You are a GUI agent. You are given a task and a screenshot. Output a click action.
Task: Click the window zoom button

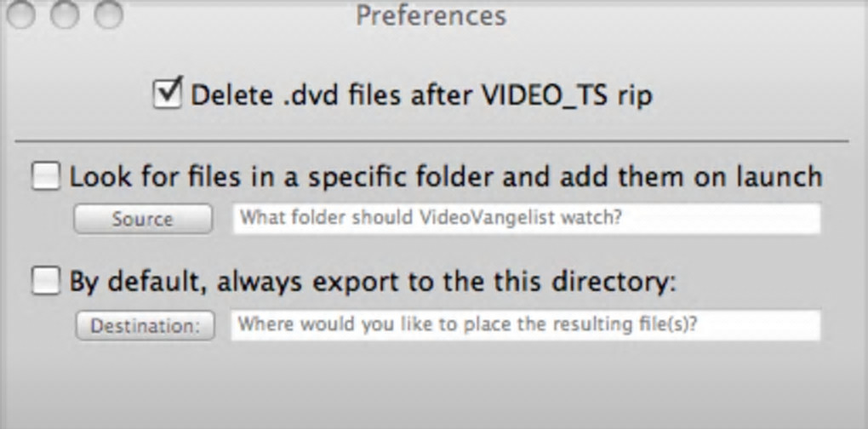tap(107, 14)
